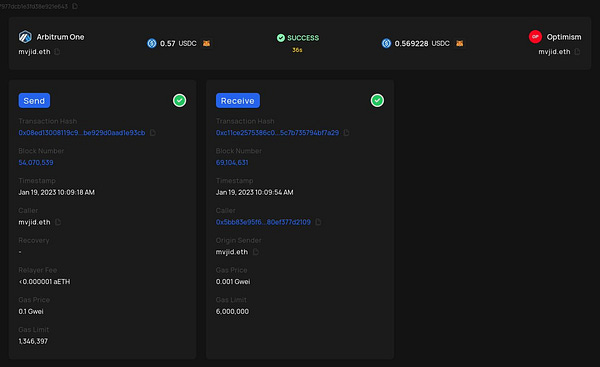Screen dimensions: 600x367
Task: Click the 0.569228 USDC amount
Action: 422,44
